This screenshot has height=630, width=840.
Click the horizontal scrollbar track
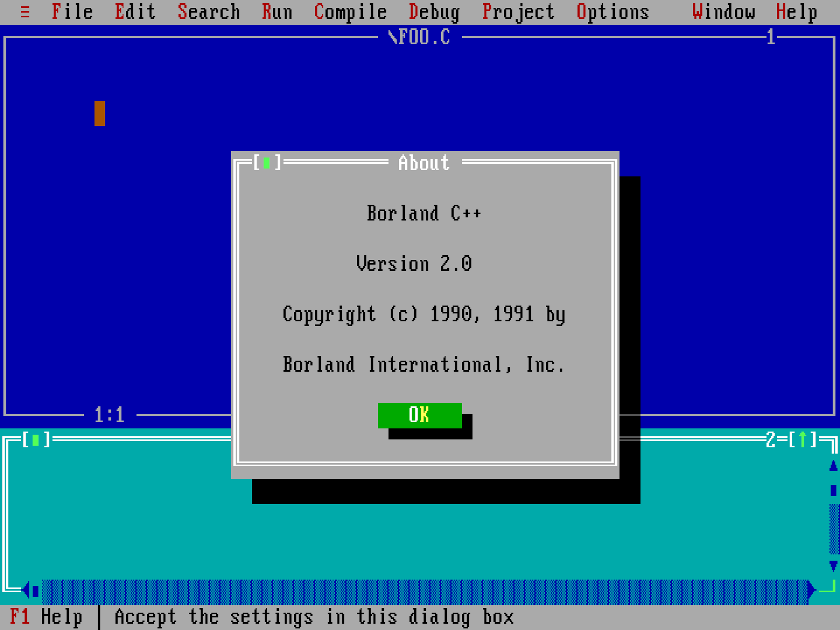[x=420, y=591]
